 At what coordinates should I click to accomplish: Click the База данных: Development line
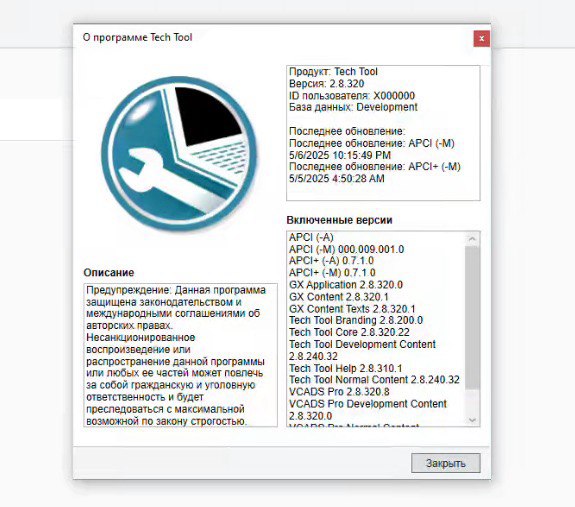tap(353, 107)
